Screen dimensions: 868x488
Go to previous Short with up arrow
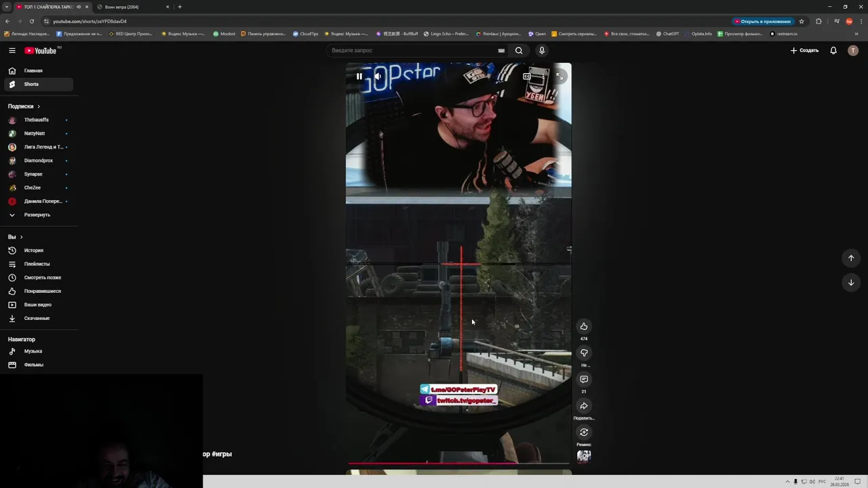(x=851, y=258)
